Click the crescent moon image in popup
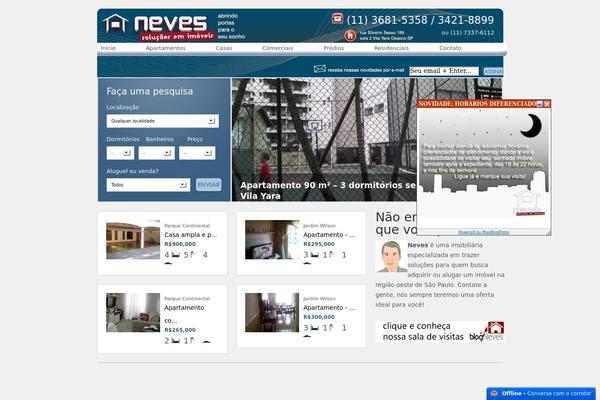Viewport: 600px width, 400px height. click(531, 126)
